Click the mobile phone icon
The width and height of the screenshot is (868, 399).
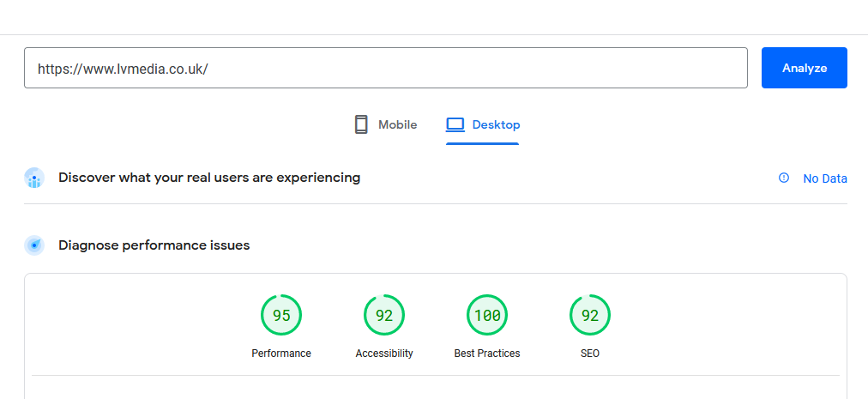pos(361,124)
